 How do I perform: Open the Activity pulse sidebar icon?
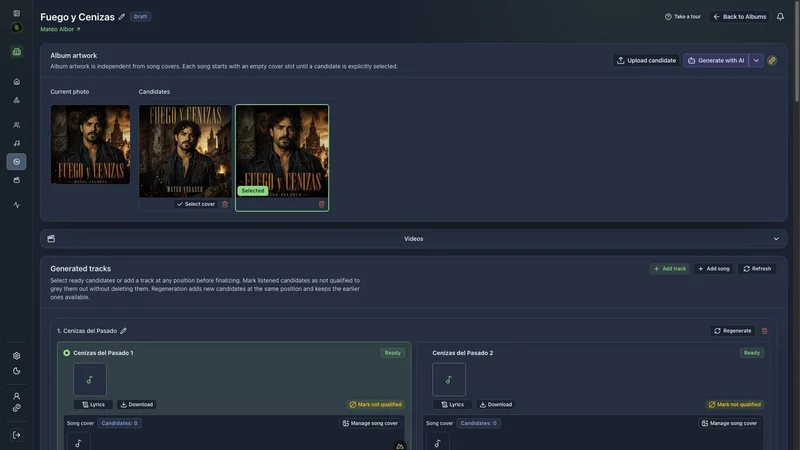(x=16, y=205)
